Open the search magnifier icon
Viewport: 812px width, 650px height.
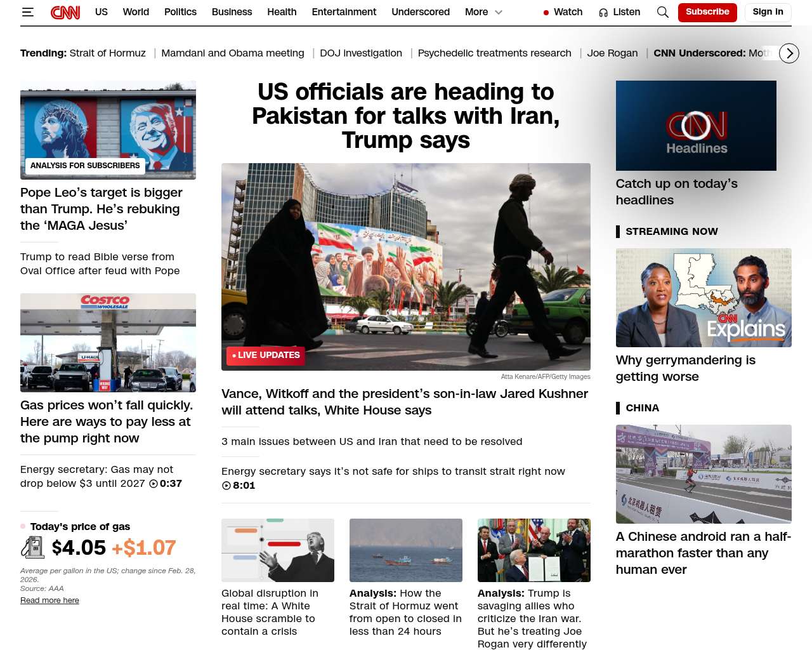662,12
